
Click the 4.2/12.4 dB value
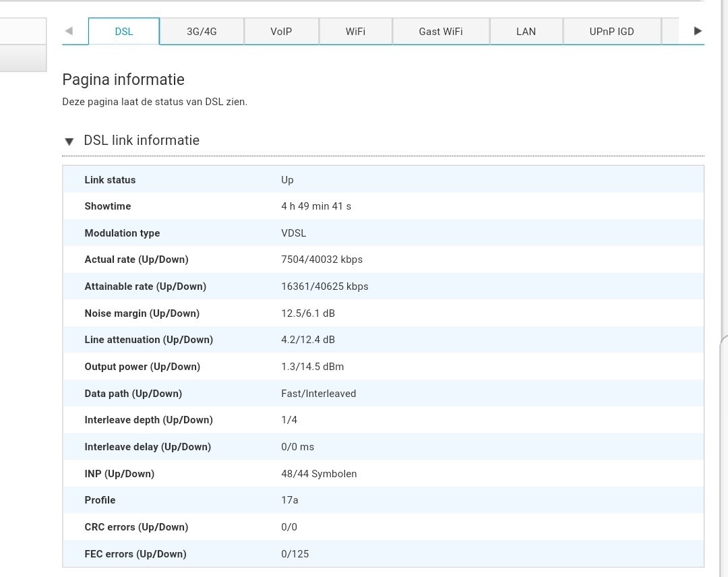tap(308, 340)
